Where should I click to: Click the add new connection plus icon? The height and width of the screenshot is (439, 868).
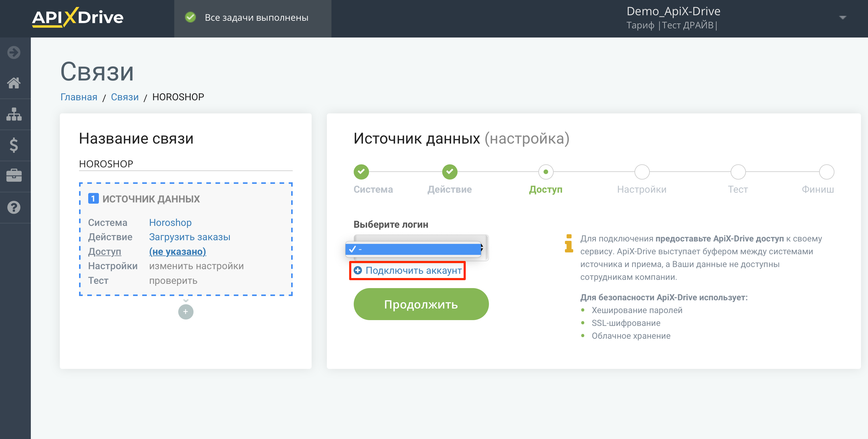[x=186, y=312]
